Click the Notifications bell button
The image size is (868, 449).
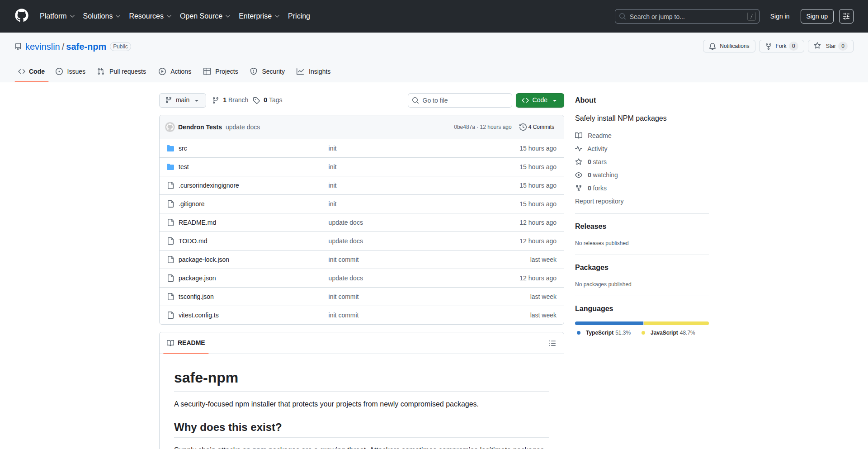coord(729,46)
